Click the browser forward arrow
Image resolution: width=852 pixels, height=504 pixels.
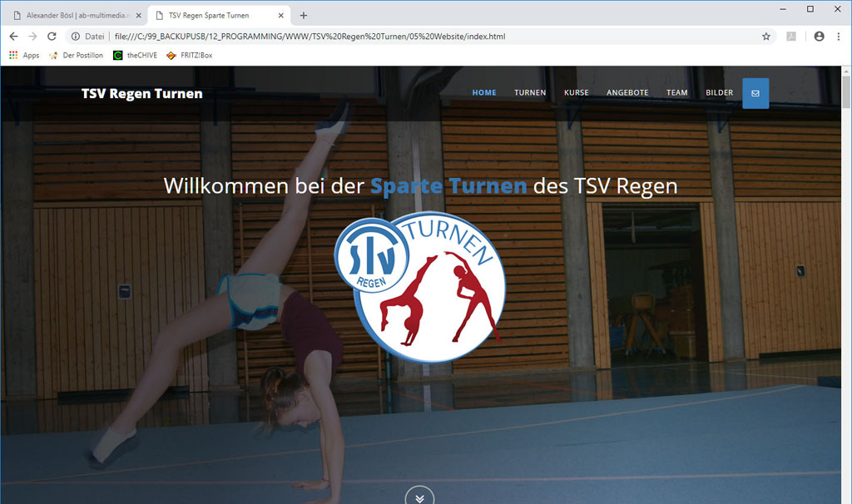coord(32,37)
